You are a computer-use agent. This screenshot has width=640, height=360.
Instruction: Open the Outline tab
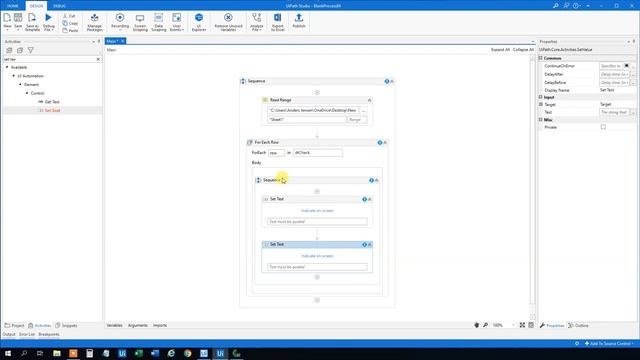pyautogui.click(x=579, y=325)
